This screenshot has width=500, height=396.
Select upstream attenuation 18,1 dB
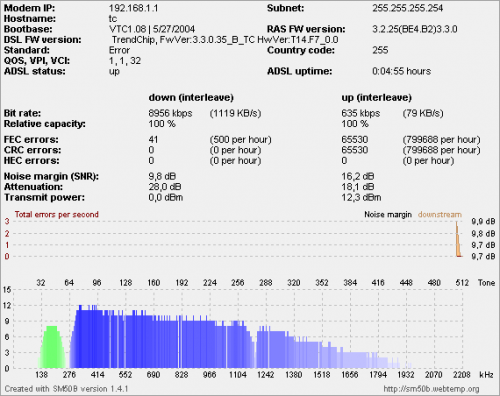coord(358,187)
